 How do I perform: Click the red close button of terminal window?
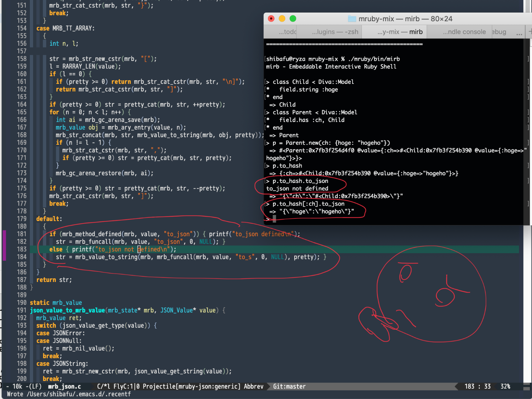[x=271, y=19]
